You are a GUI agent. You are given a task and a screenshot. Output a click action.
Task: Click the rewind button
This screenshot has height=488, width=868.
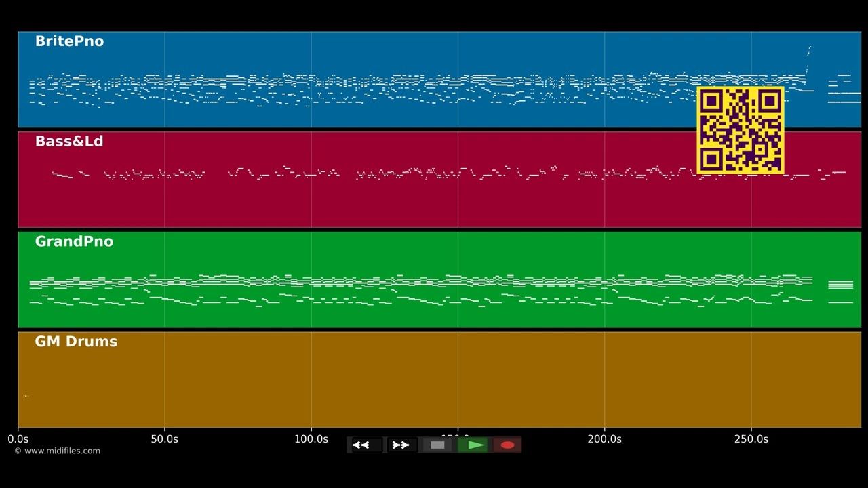[365, 445]
